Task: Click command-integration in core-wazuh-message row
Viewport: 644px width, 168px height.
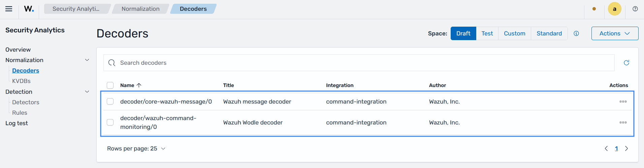Action: 356,102
